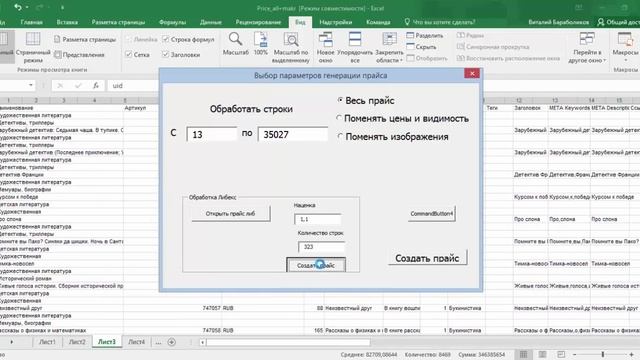Open a Новое окно

(325, 48)
